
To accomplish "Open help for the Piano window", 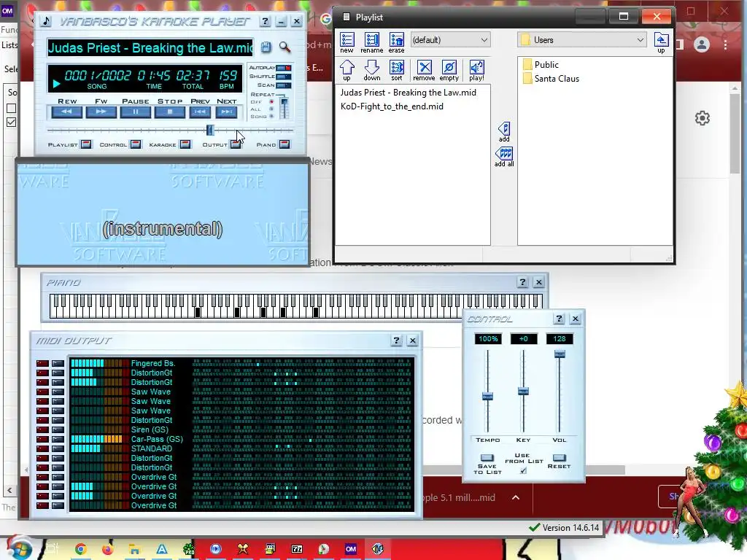I will click(522, 282).
